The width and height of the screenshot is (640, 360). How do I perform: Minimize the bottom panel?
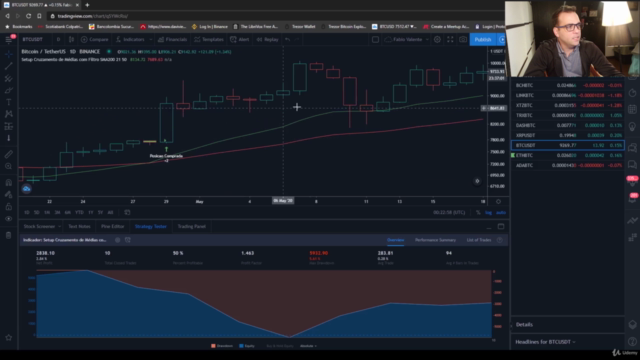(489, 227)
